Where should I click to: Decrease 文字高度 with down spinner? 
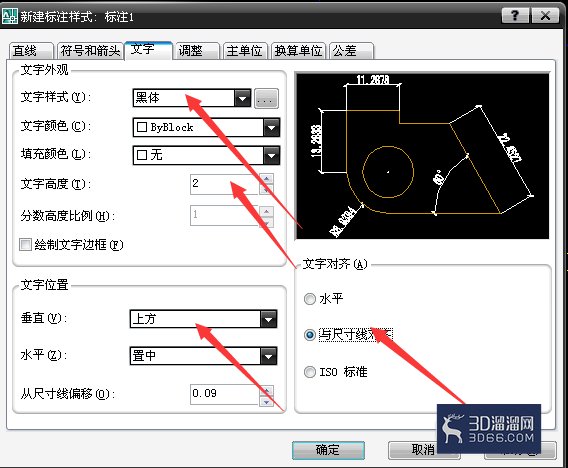[x=267, y=189]
